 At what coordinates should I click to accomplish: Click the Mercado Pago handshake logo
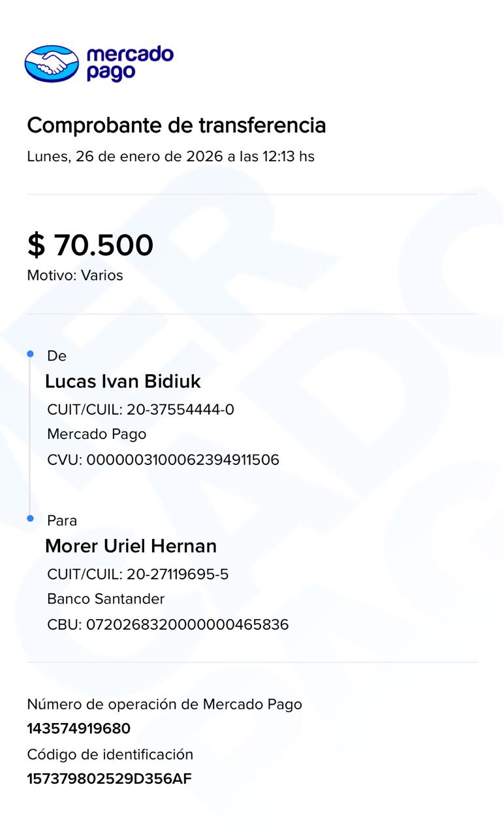52,63
